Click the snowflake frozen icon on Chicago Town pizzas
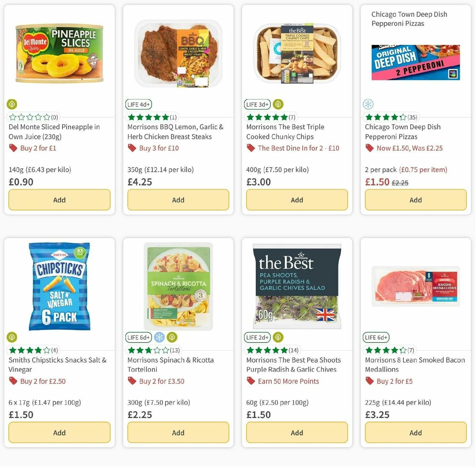Screen dimensions: 476x468 pyautogui.click(x=368, y=104)
